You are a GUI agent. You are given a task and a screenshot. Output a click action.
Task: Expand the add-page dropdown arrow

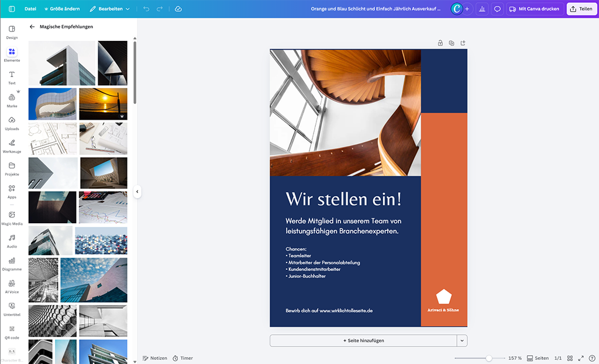[462, 341]
